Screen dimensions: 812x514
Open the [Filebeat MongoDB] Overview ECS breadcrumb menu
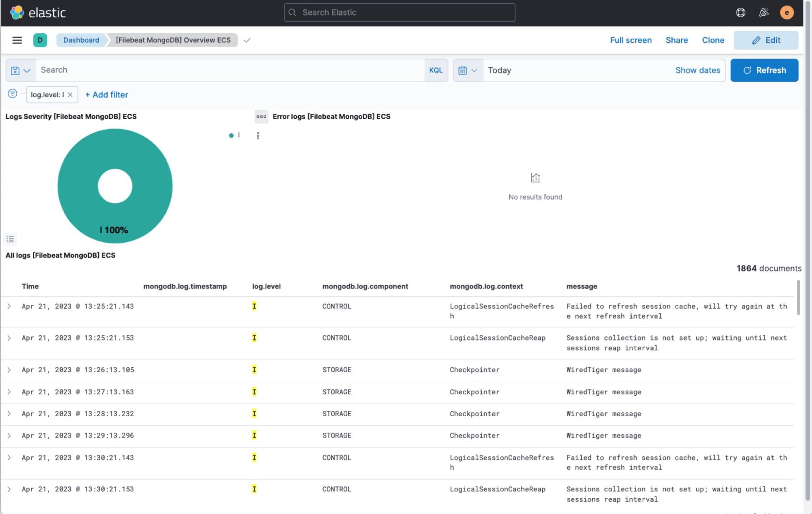(x=173, y=40)
